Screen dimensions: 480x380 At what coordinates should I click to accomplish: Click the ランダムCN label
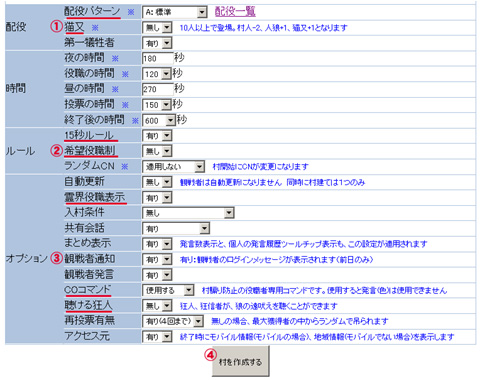click(x=89, y=166)
